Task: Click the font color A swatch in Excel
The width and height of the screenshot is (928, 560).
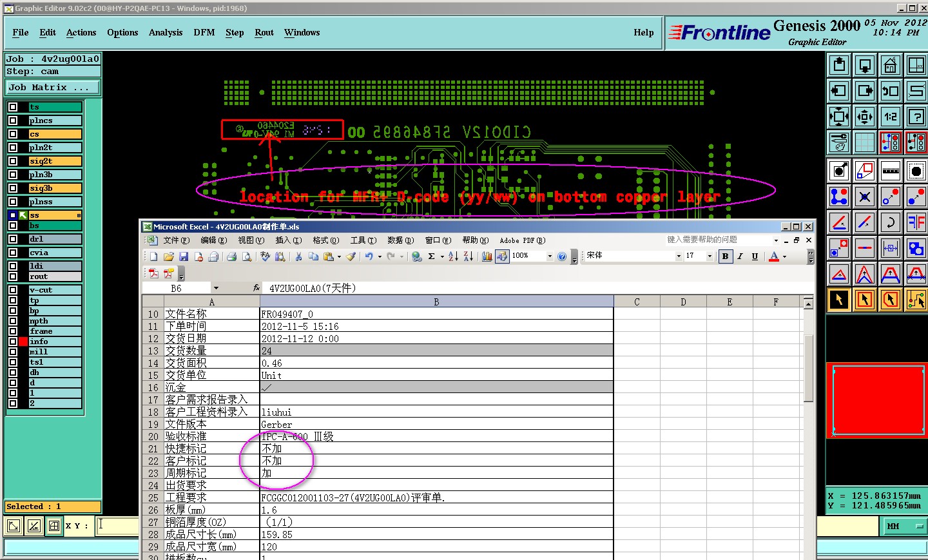Action: (x=774, y=256)
